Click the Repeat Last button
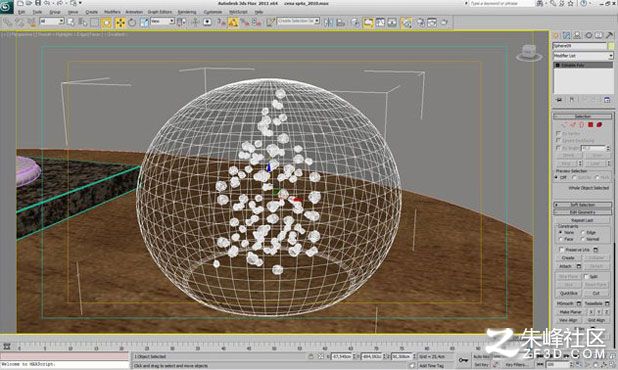This screenshot has width=618, height=370. pos(583,220)
